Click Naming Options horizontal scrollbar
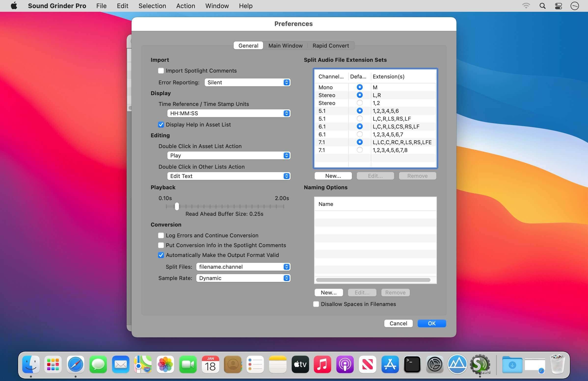588x381 pixels. (x=373, y=280)
